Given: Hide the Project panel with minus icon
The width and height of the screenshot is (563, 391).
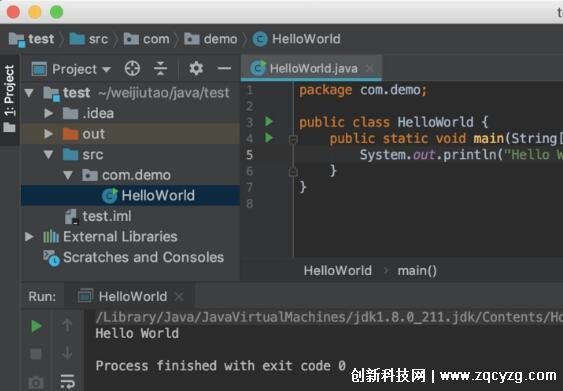Looking at the screenshot, I should pos(224,68).
